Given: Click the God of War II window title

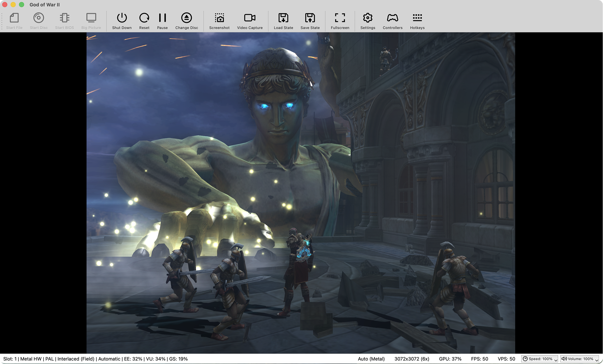Looking at the screenshot, I should (44, 5).
